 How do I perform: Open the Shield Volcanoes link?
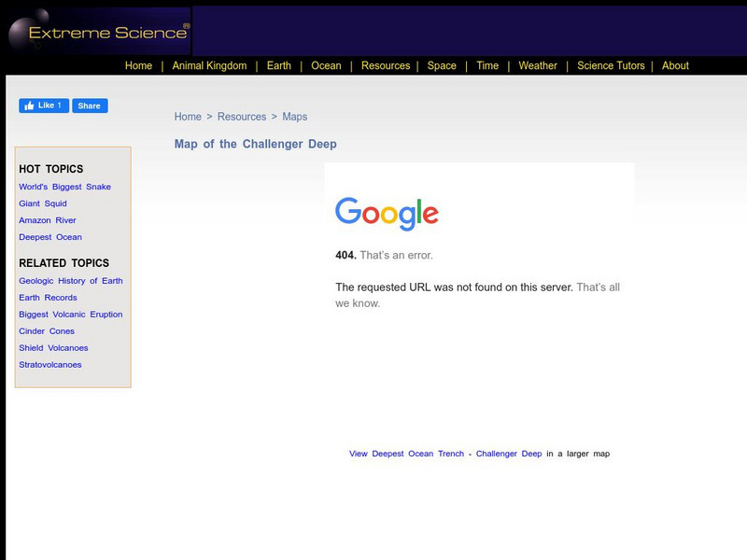tap(53, 347)
